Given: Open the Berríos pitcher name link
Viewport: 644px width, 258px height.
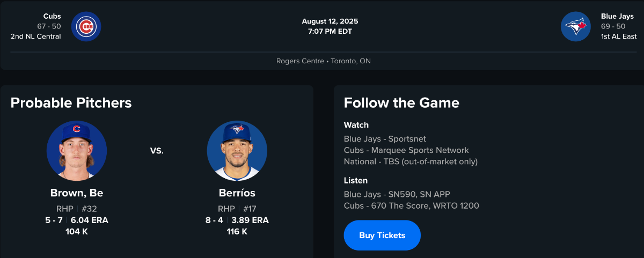Looking at the screenshot, I should (237, 193).
